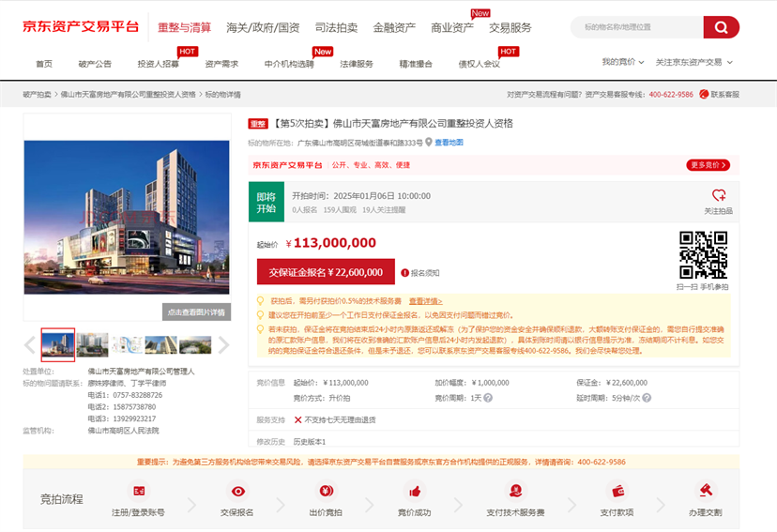This screenshot has width=777, height=532.
Task: Click the 交保证金报名 ¥22,600,000 button
Action: (326, 272)
